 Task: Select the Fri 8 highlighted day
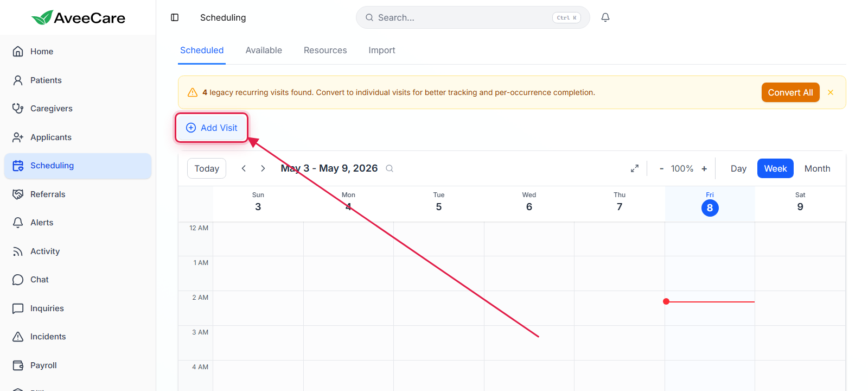(710, 204)
